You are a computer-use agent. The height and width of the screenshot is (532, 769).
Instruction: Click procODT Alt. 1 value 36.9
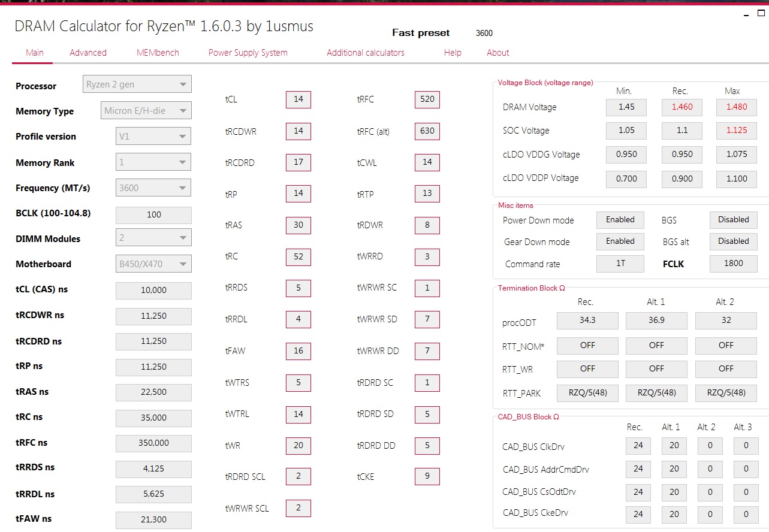click(656, 321)
